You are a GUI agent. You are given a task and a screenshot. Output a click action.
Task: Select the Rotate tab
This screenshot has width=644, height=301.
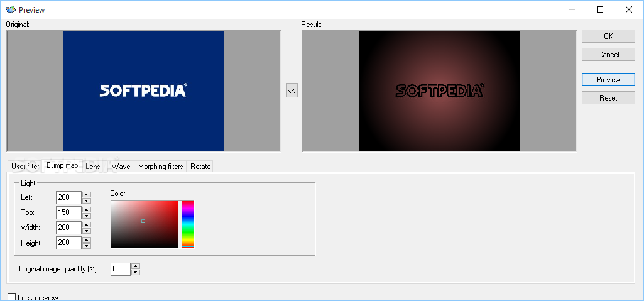[200, 167]
